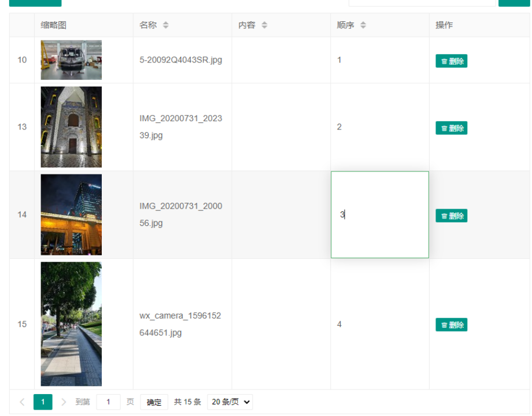Image resolution: width=532 pixels, height=416 pixels.
Task: Go to the next page arrow
Action: pos(64,402)
